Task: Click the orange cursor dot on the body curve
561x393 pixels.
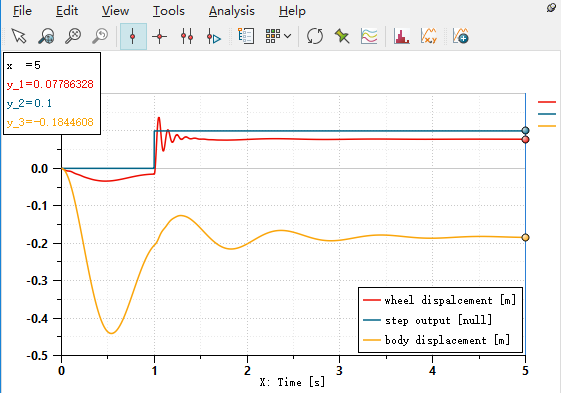Action: pos(525,237)
